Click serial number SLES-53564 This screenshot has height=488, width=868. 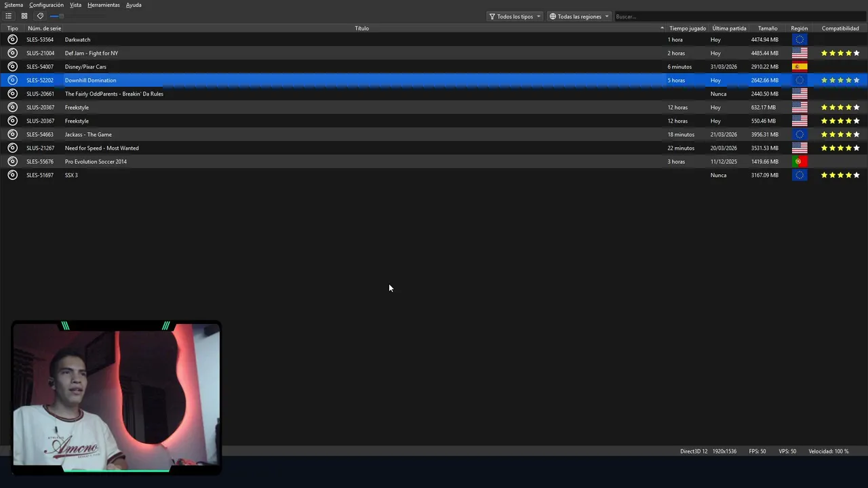point(40,39)
